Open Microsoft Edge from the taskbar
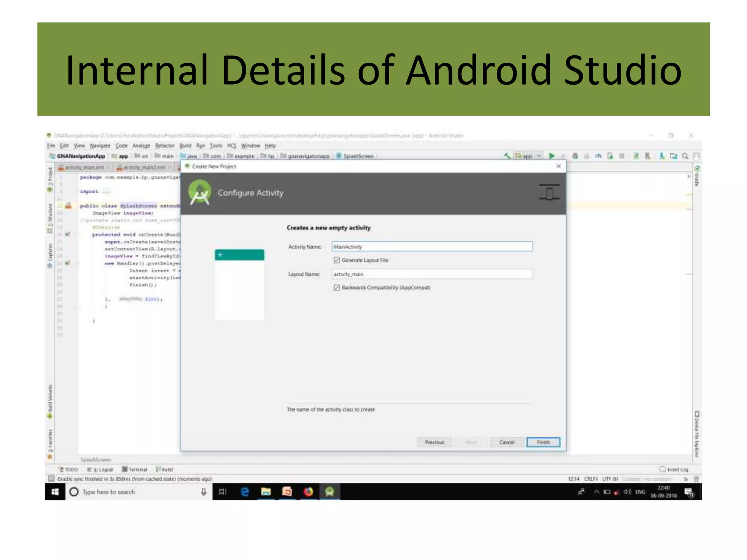747x560 pixels. [x=245, y=492]
